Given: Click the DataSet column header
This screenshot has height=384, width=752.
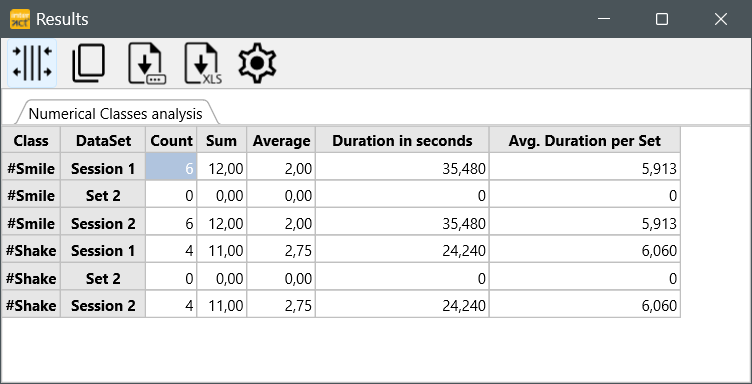Looking at the screenshot, I should [x=103, y=140].
